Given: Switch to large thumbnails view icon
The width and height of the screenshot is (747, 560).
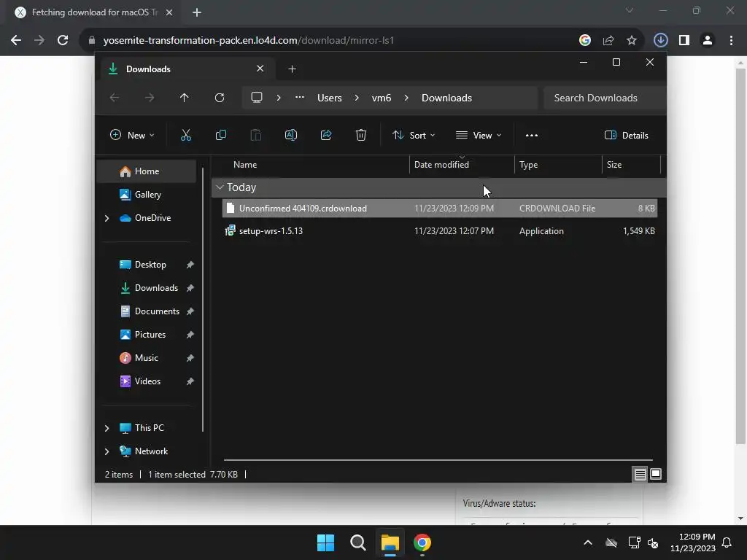Looking at the screenshot, I should click(x=656, y=474).
